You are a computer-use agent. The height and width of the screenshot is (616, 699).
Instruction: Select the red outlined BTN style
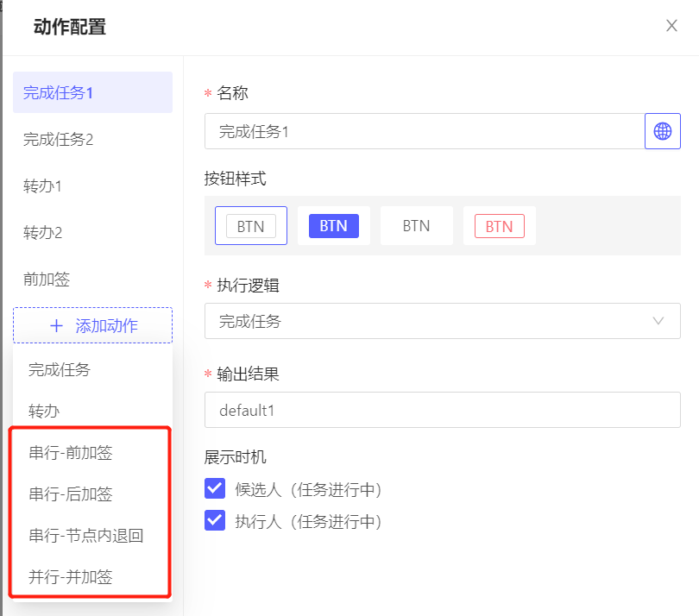tap(500, 225)
